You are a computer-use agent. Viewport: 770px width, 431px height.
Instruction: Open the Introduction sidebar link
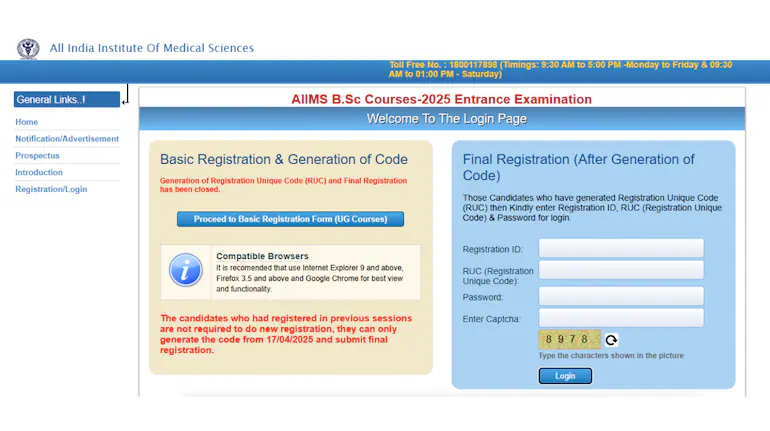point(39,173)
